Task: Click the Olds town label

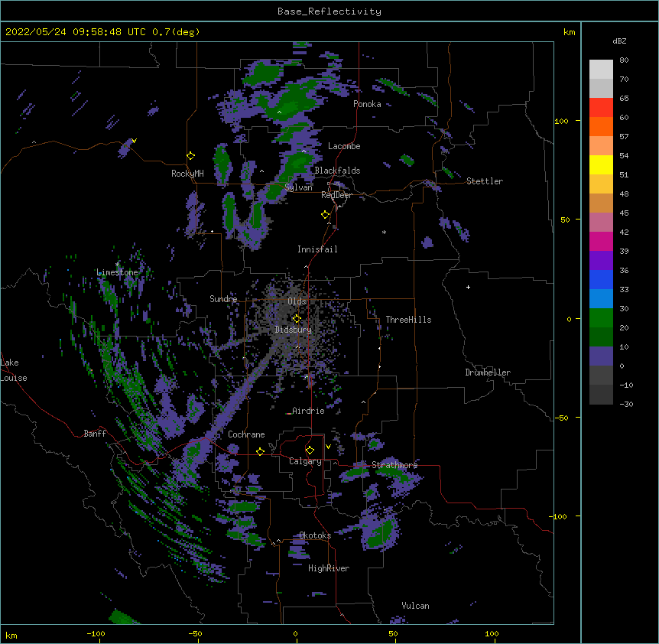Action: coord(297,301)
